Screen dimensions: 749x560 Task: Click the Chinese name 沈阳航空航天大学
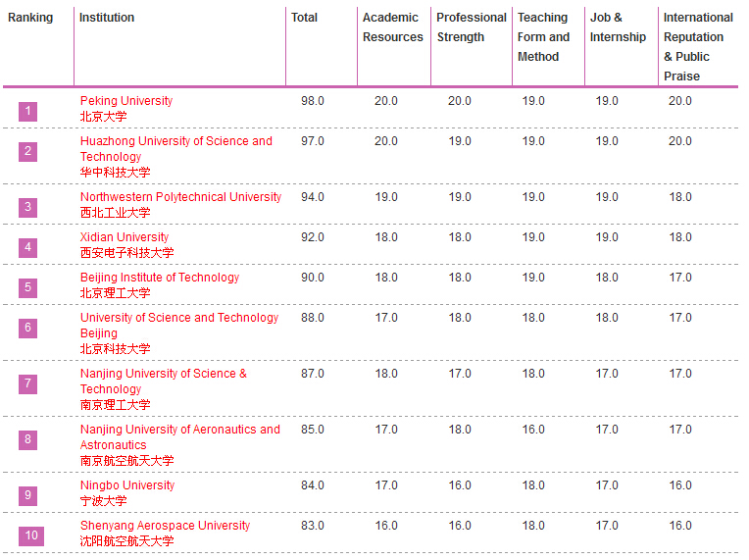point(126,541)
